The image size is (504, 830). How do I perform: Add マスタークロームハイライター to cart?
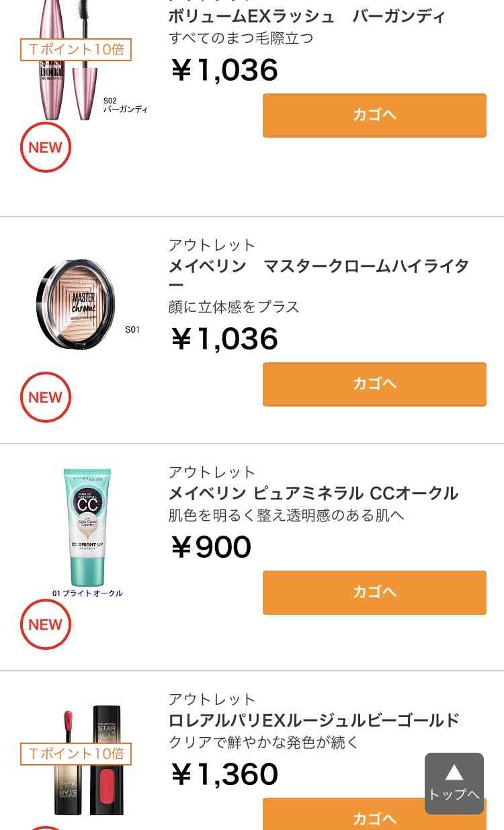[374, 384]
